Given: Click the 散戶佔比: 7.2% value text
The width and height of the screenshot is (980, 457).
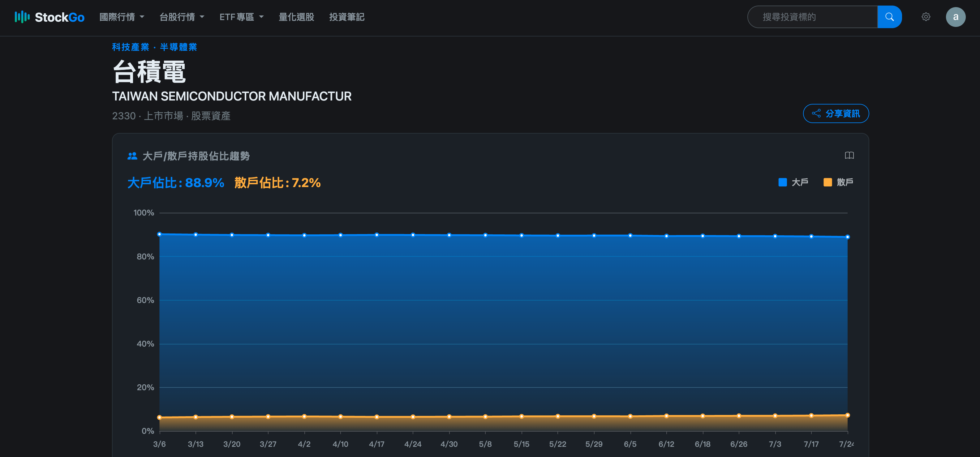Looking at the screenshot, I should click(x=277, y=183).
